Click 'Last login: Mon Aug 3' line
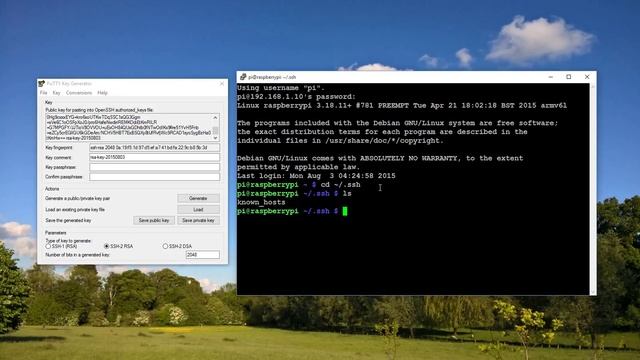 pyautogui.click(x=316, y=176)
